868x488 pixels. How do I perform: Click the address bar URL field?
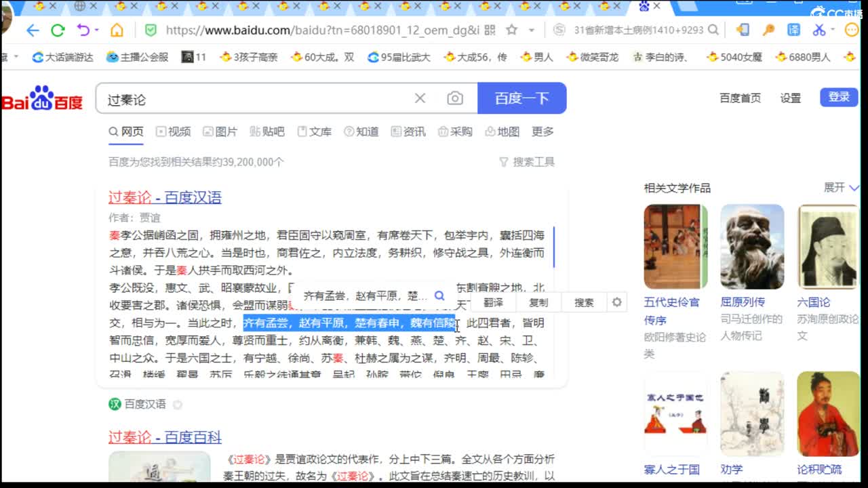coord(322,30)
